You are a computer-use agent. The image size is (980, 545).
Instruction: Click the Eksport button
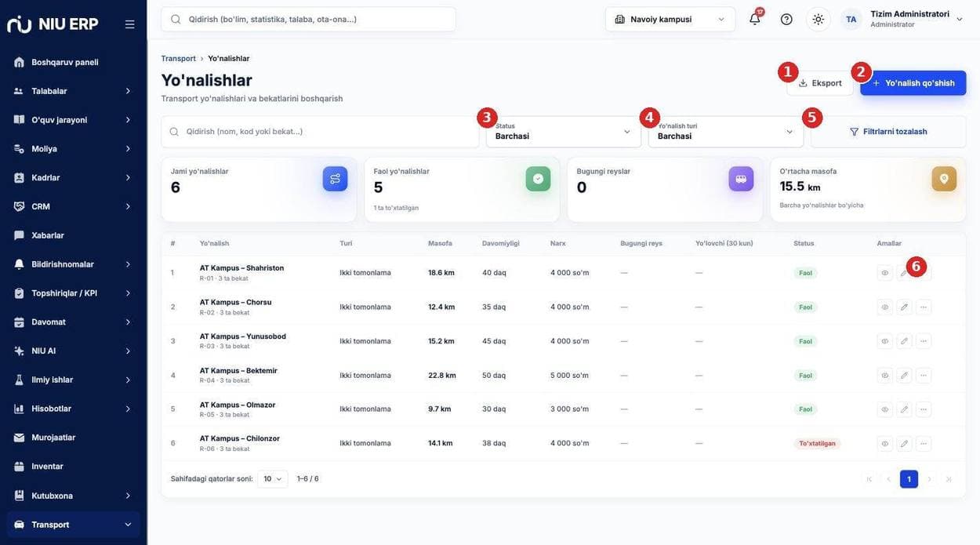820,83
